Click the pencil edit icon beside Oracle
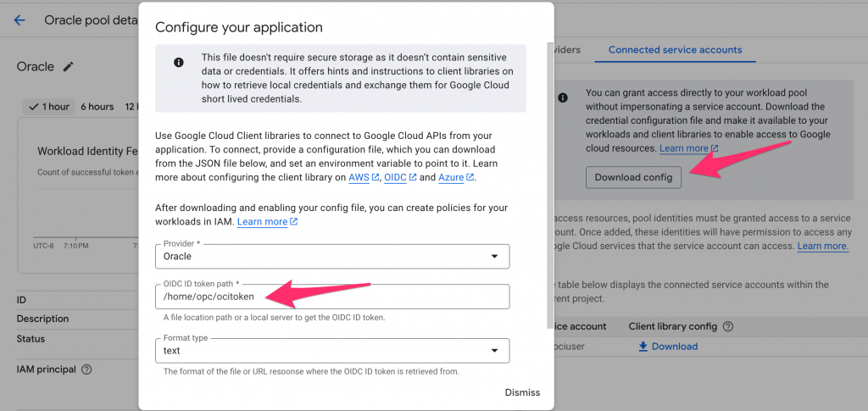The width and height of the screenshot is (868, 411). tap(69, 67)
